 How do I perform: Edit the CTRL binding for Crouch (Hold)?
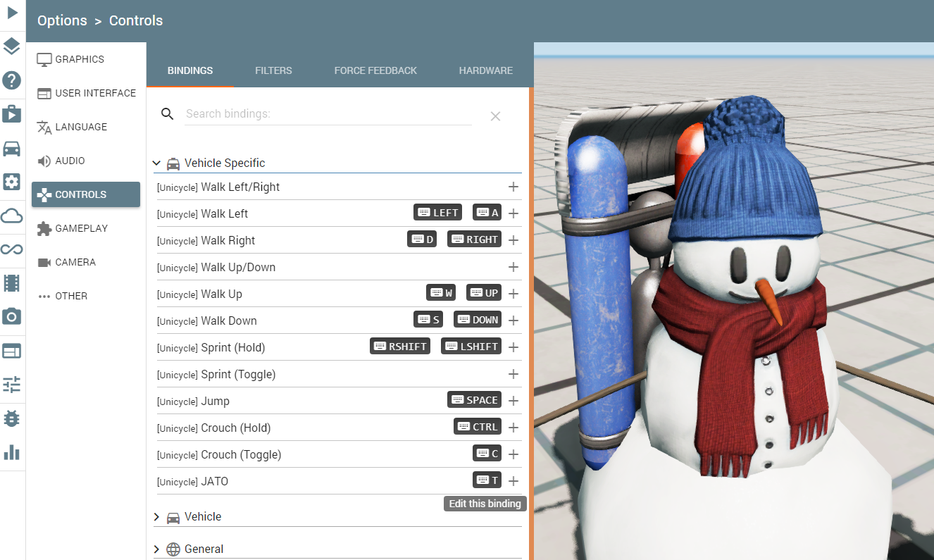[478, 427]
